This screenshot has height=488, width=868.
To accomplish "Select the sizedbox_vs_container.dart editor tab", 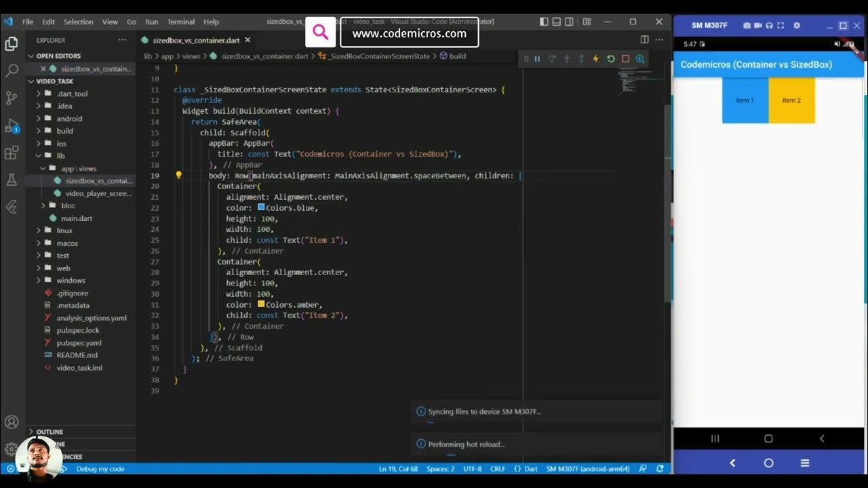I will (197, 40).
